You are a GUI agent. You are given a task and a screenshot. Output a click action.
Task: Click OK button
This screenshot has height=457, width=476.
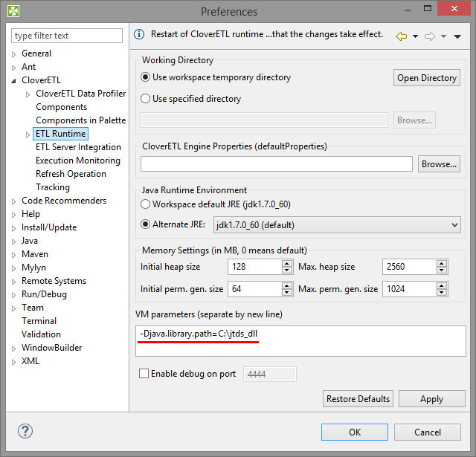[x=355, y=432]
